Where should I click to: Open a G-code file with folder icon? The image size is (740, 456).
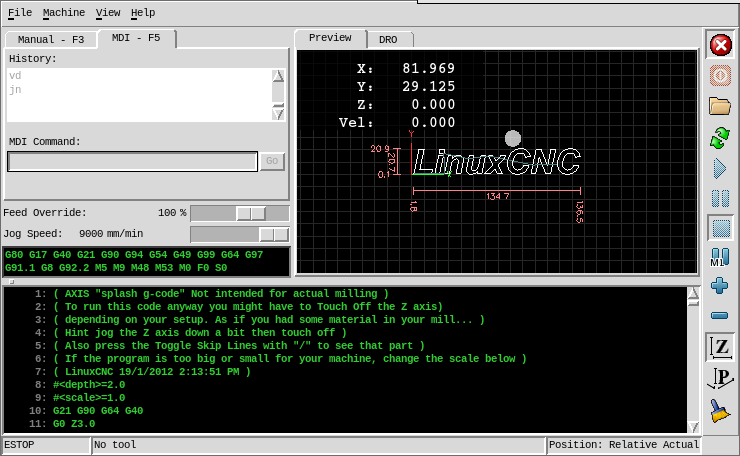720,106
